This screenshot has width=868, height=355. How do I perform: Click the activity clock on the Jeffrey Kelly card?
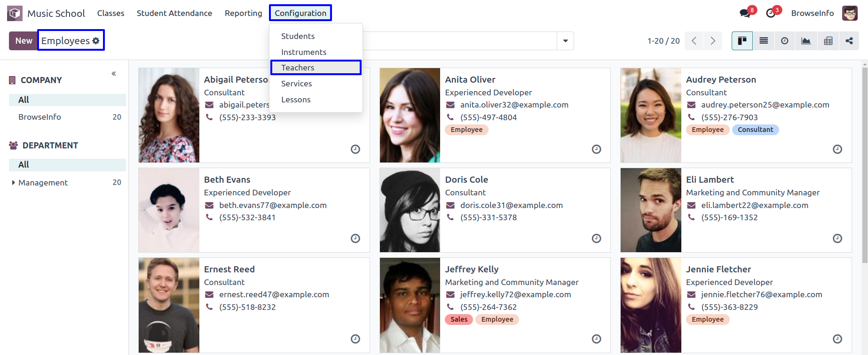(596, 339)
